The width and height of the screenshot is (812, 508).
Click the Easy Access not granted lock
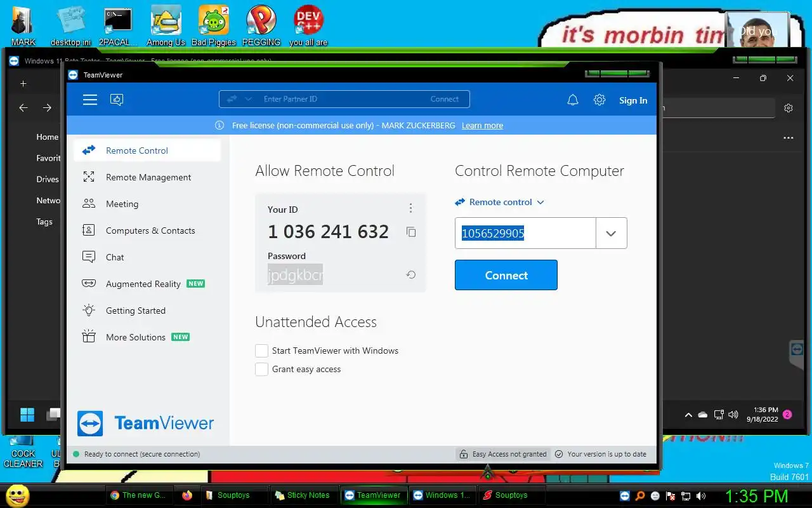(465, 454)
